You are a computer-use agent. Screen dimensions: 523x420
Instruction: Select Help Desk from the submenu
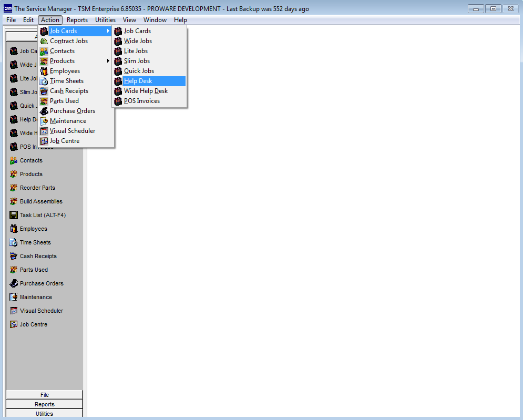pos(138,81)
